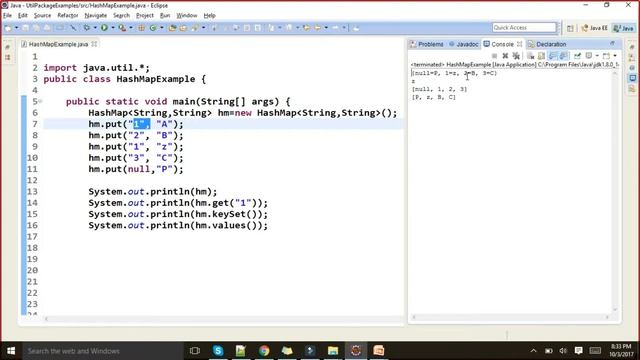Click the Windows Start button

pos(11,351)
